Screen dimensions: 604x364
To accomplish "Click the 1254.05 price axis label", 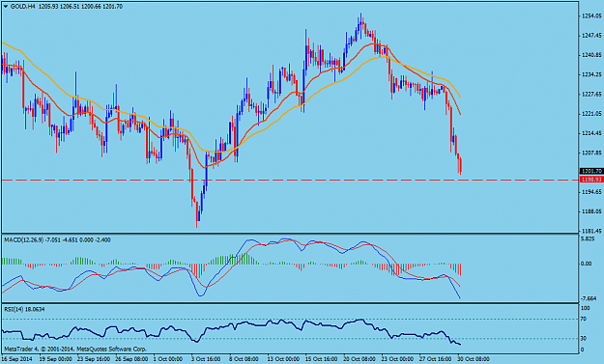I will point(592,15).
